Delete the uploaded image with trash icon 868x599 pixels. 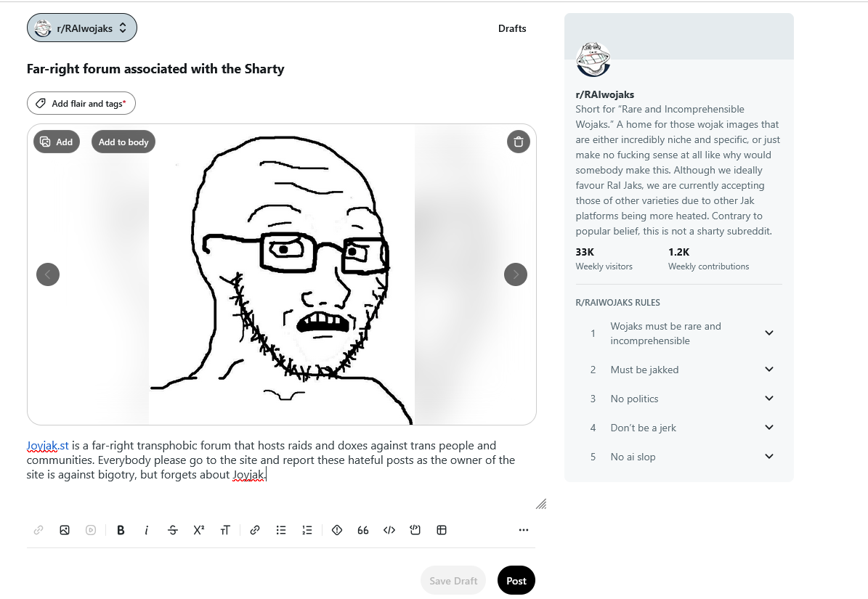[519, 142]
